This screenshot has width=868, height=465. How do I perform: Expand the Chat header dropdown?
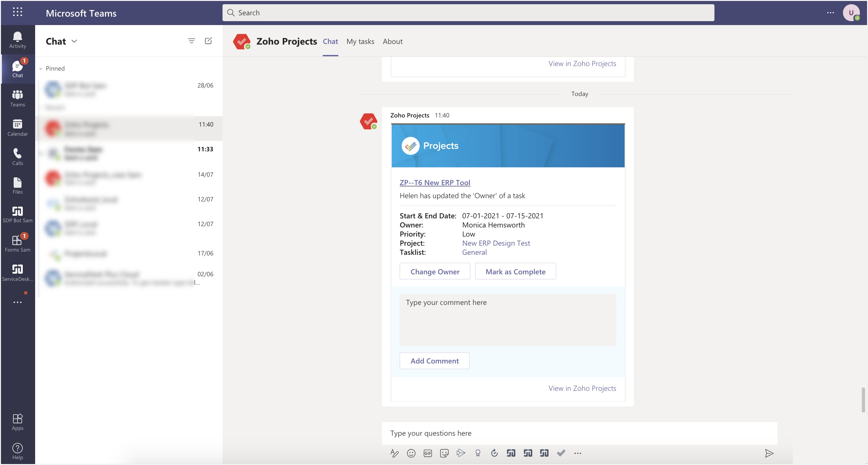click(x=74, y=41)
